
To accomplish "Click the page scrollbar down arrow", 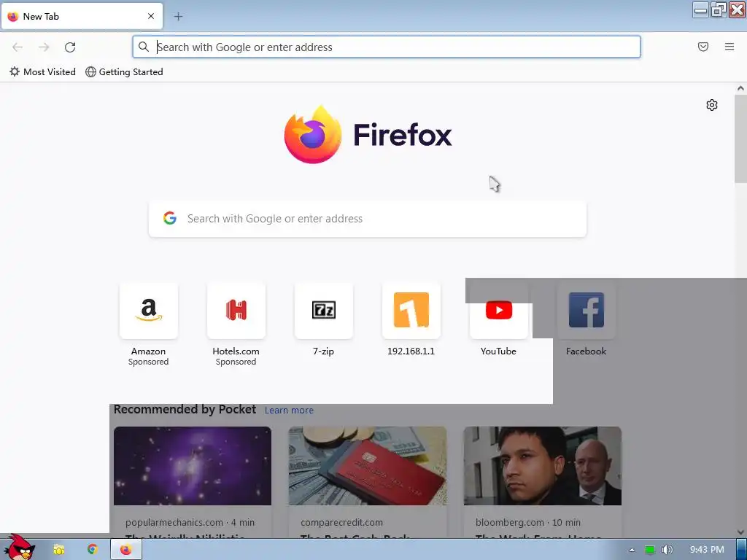I will point(740,532).
